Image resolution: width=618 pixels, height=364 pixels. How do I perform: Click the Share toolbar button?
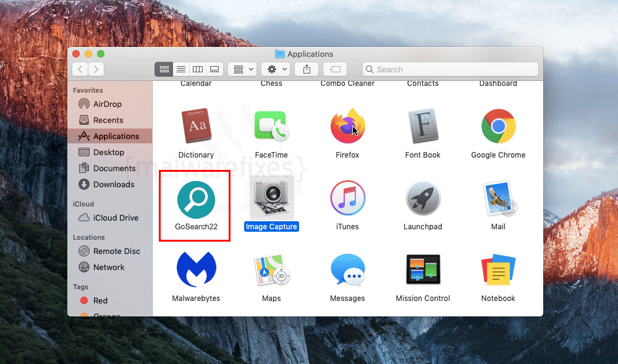307,69
